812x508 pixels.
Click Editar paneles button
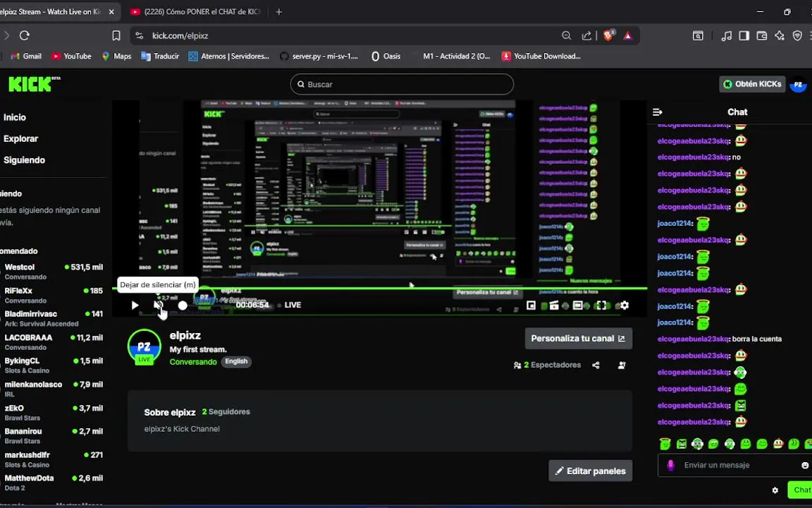coord(591,471)
